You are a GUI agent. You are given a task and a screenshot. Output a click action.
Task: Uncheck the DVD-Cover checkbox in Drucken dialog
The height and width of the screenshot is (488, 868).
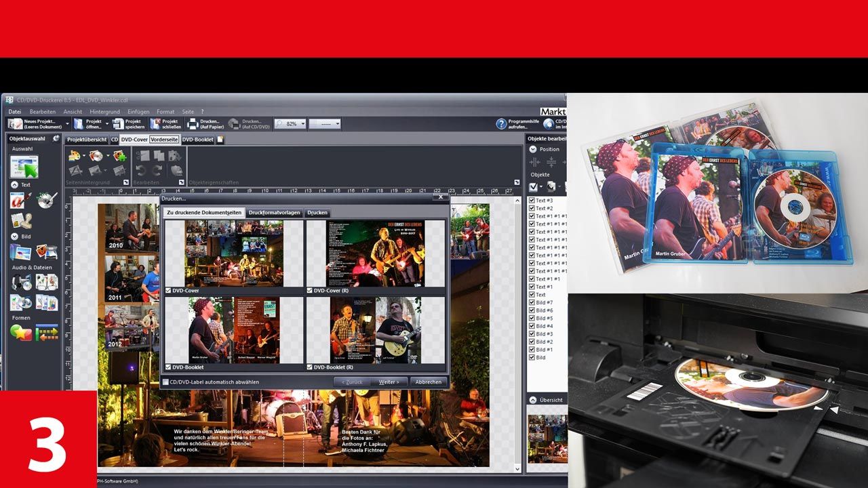[170, 290]
